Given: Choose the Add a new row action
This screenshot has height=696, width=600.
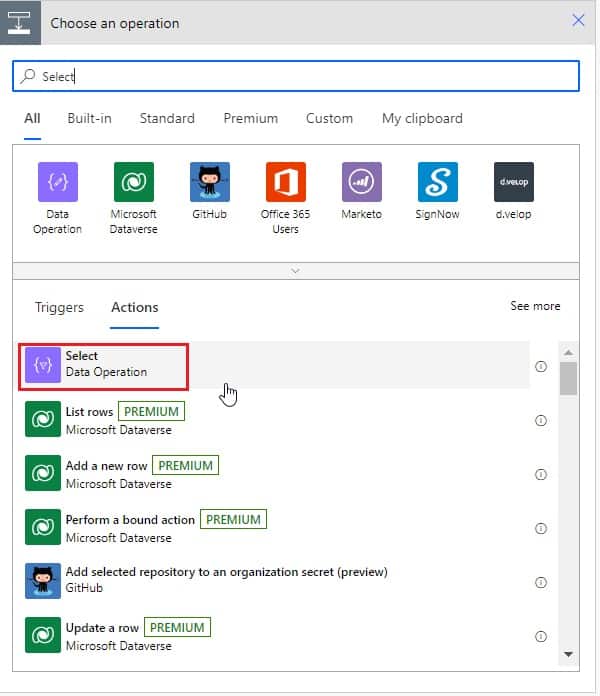Looking at the screenshot, I should click(x=275, y=473).
